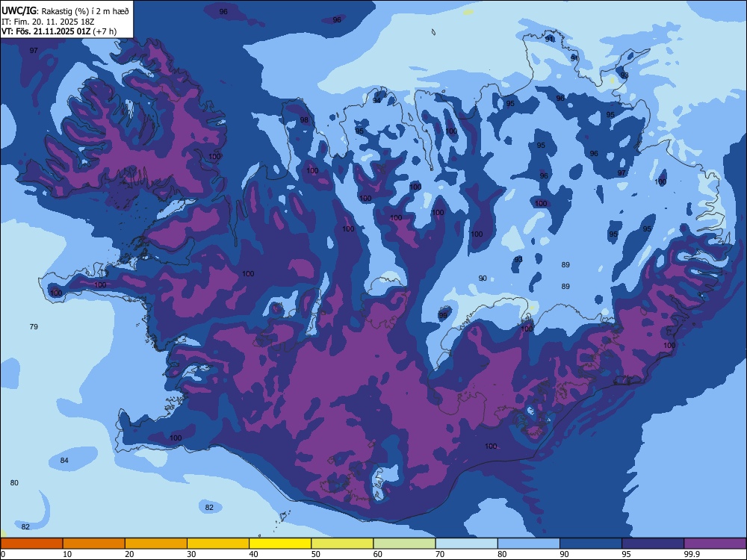Click the legend tick label '99.9'
Viewport: 747px width, 560px height.
pyautogui.click(x=691, y=554)
